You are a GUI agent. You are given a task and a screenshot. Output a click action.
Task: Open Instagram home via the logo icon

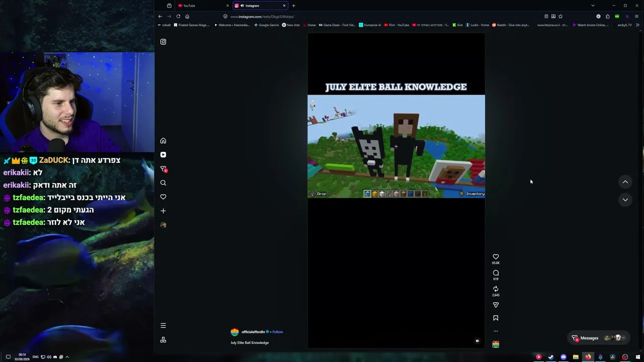pyautogui.click(x=163, y=42)
